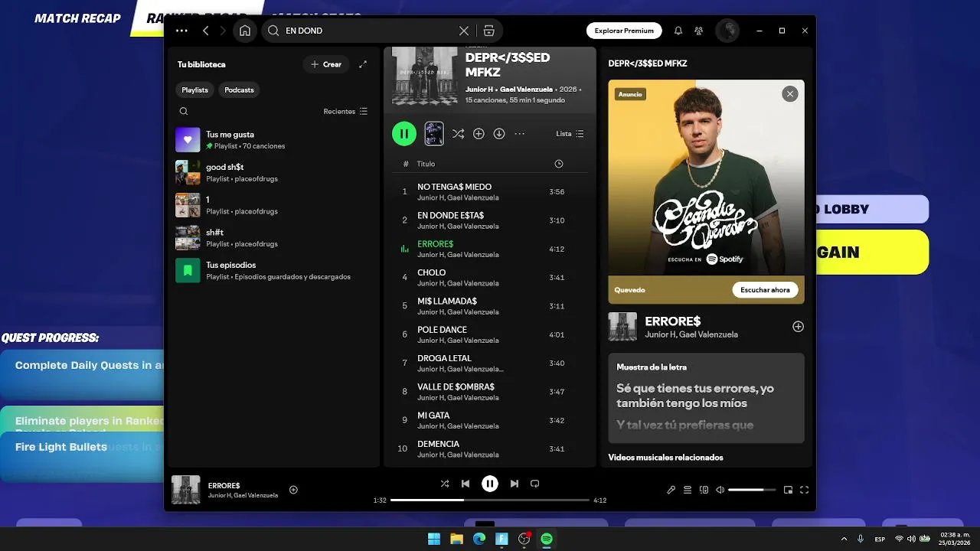Open the Spotify Home button
Viewport: 980px width, 551px height.
point(245,31)
